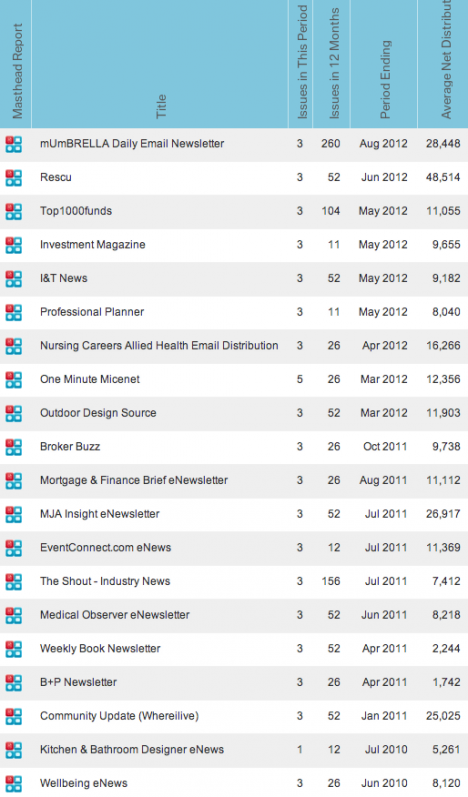Select The Shout - Industry News row
This screenshot has height=797, width=468.
click(x=234, y=581)
